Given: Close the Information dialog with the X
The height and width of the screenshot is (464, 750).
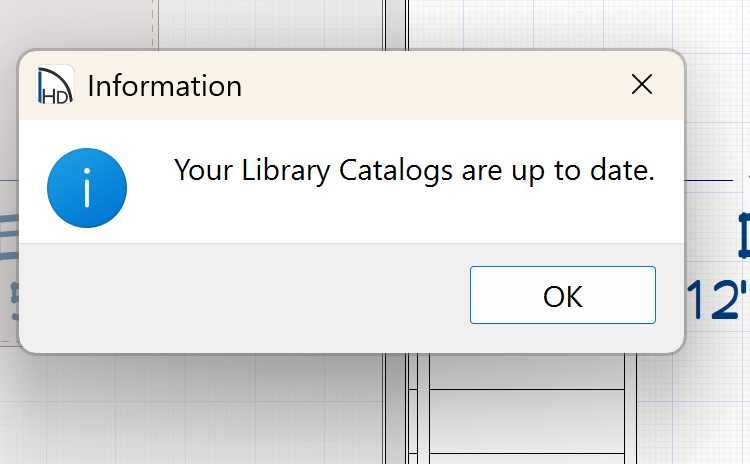Looking at the screenshot, I should pyautogui.click(x=642, y=85).
